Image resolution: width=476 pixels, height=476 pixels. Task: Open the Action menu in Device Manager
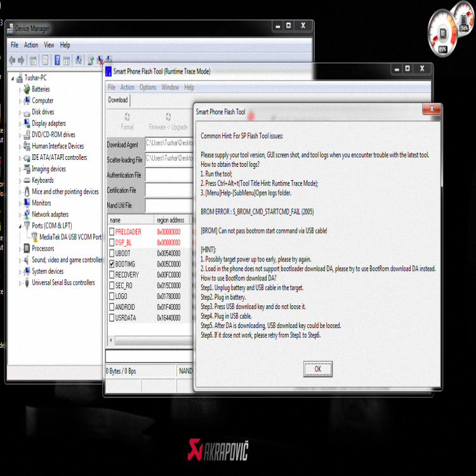tap(31, 45)
